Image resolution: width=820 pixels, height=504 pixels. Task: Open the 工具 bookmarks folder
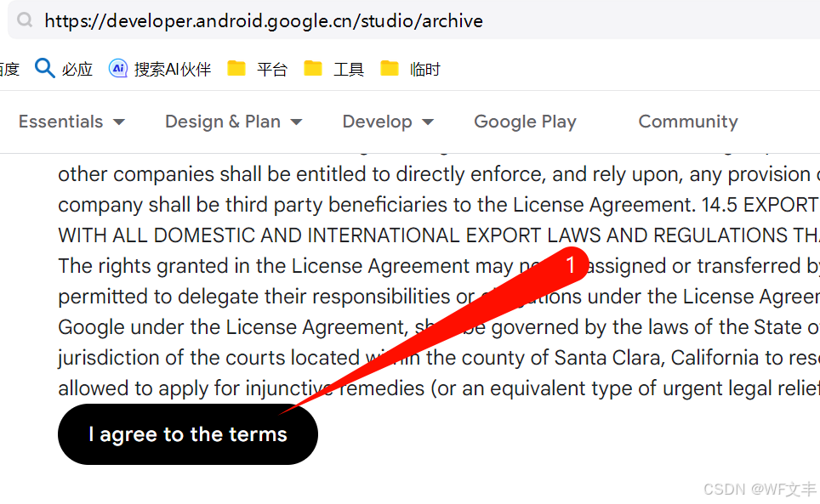coord(333,69)
